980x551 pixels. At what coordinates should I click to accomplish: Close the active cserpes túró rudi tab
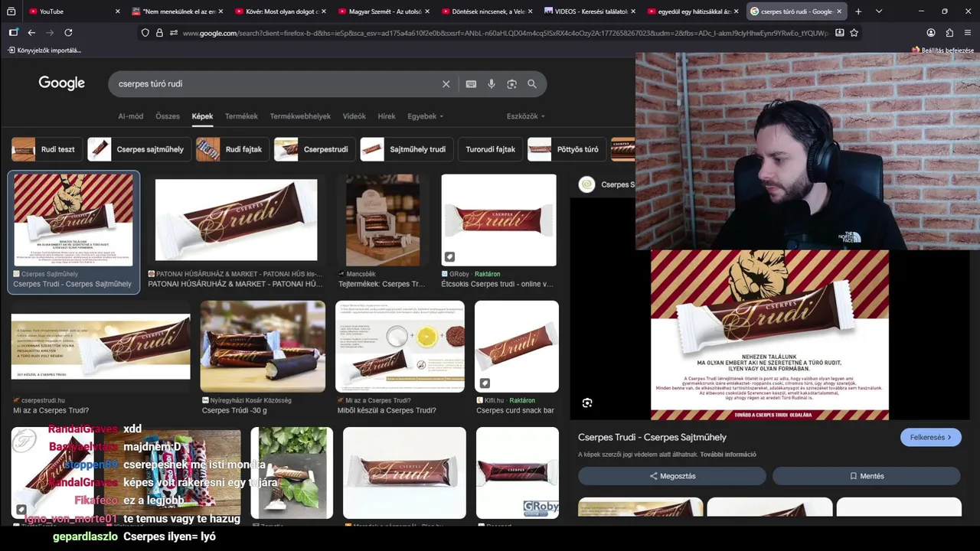coord(839,11)
